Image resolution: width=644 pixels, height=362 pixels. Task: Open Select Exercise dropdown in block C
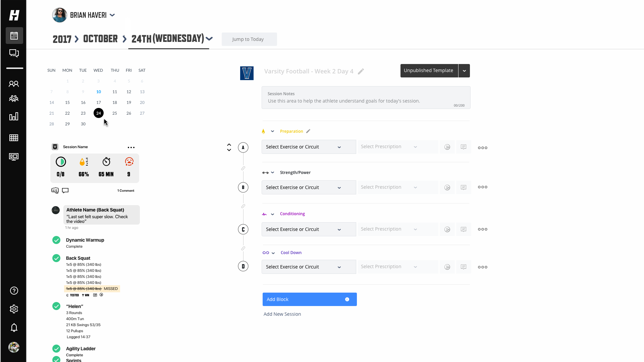pos(309,229)
